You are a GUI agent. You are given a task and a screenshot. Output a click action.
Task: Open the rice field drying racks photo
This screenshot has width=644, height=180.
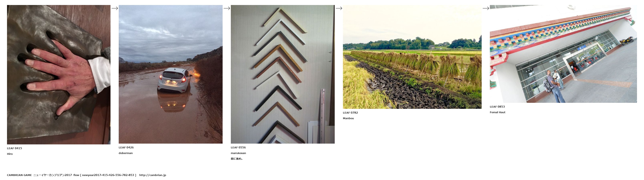412,57
